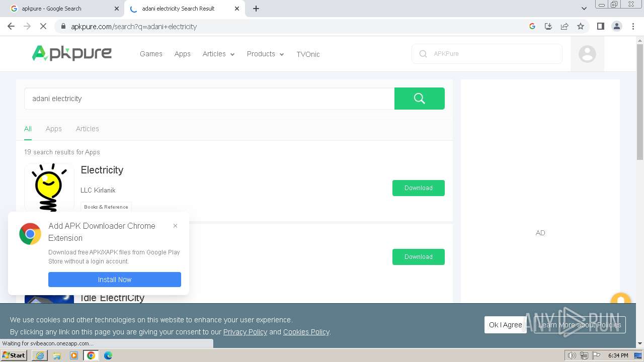Click the share page icon

point(565,26)
